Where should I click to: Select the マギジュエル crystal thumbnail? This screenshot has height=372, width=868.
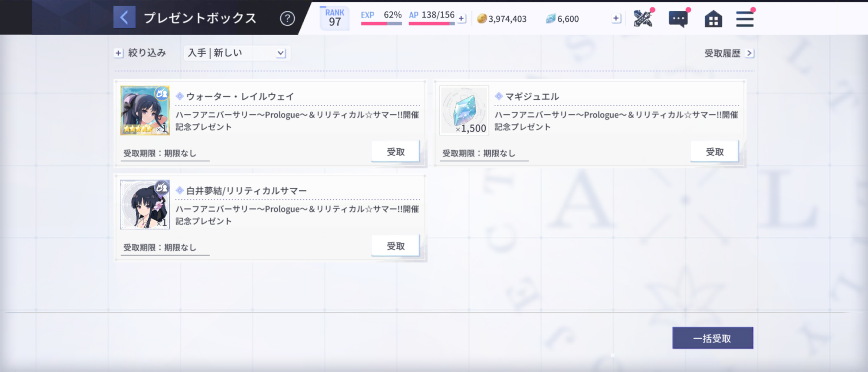coord(464,110)
